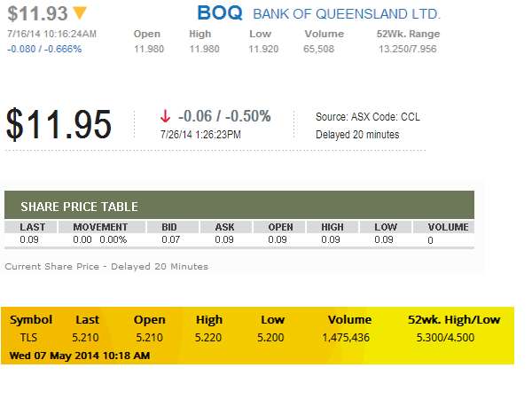Viewport: 532px width, 399px height.
Task: Click the Last header in the yellow table
Action: (87, 319)
